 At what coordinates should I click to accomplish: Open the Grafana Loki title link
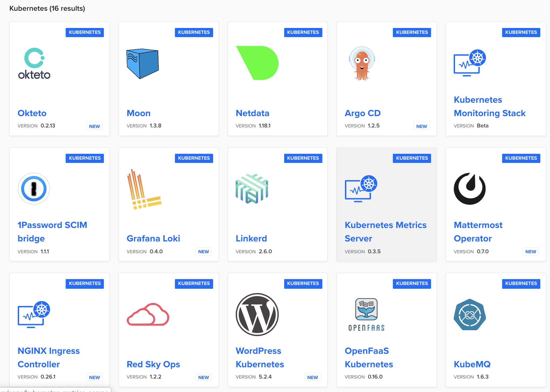click(153, 238)
